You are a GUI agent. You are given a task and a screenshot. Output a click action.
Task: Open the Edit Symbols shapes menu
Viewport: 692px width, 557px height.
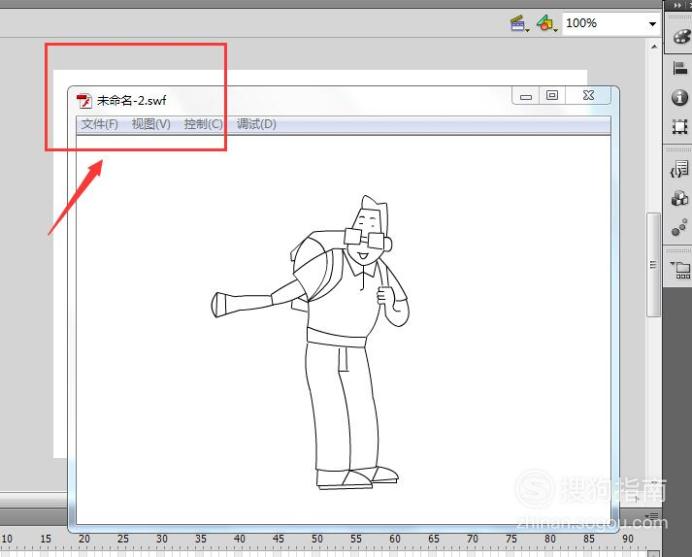[x=546, y=23]
